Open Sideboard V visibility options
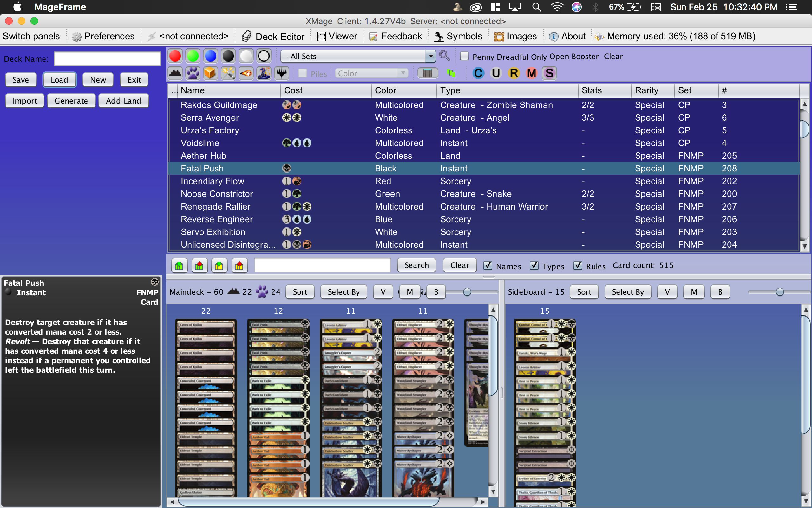The image size is (812, 508). [x=667, y=292]
